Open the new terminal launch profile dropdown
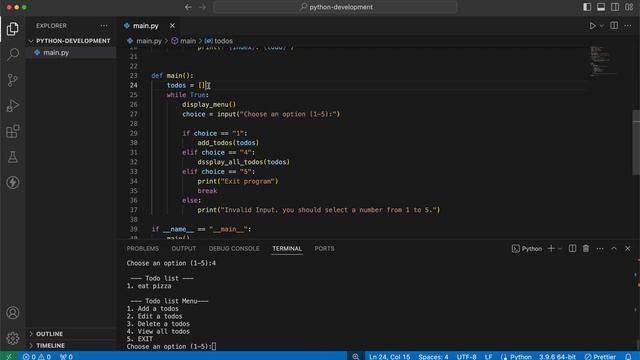 (x=560, y=249)
